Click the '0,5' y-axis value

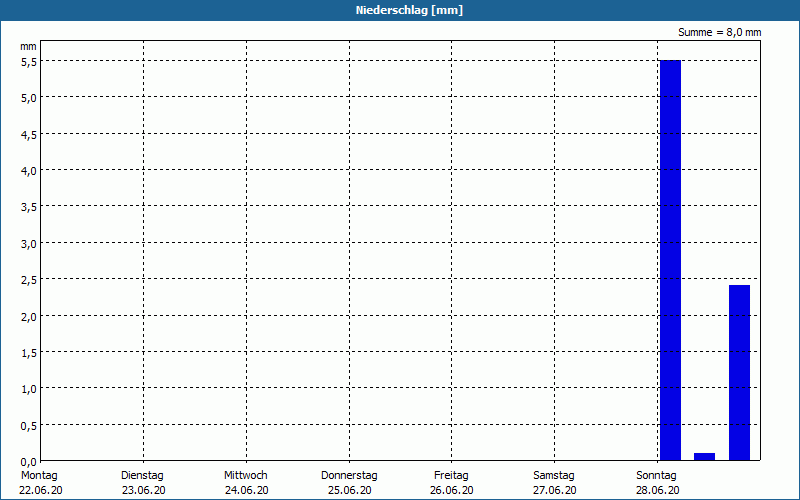(x=29, y=426)
